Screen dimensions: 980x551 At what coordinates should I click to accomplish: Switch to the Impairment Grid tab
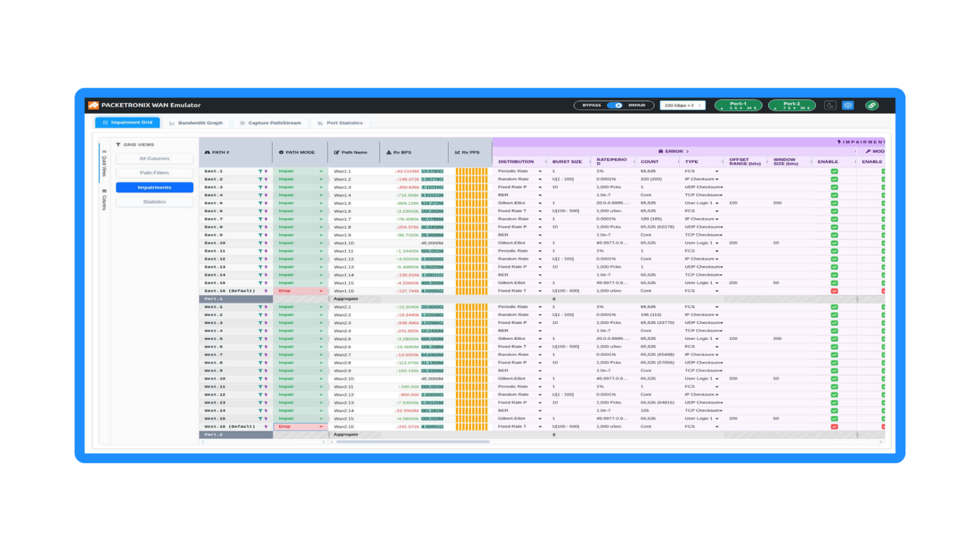point(128,122)
